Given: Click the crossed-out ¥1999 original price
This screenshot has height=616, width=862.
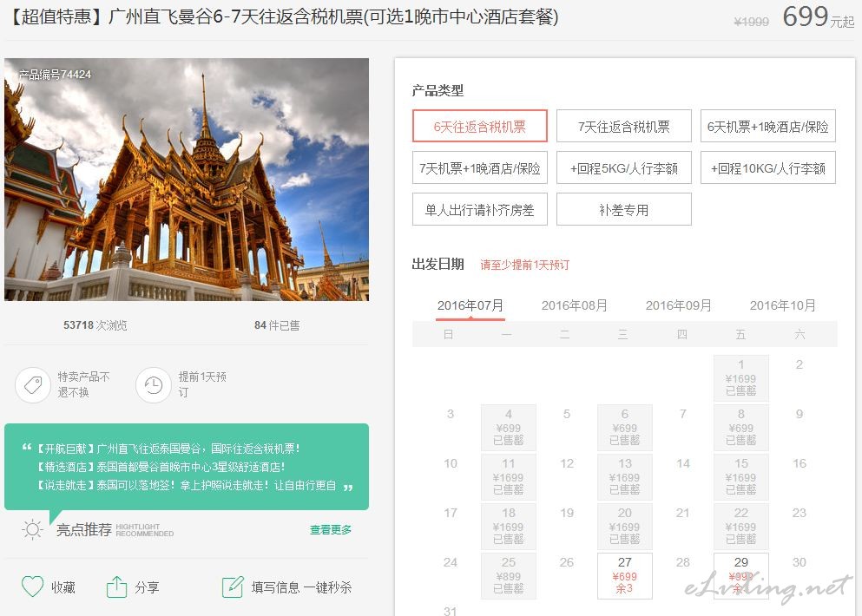Looking at the screenshot, I should pyautogui.click(x=751, y=22).
